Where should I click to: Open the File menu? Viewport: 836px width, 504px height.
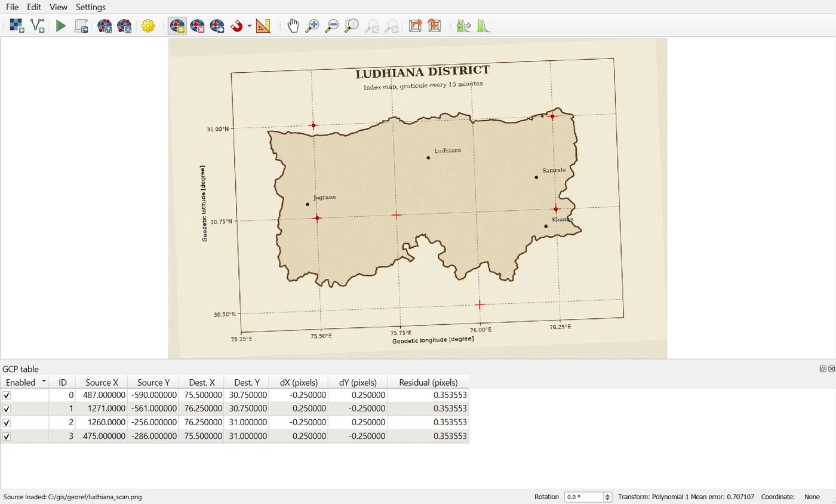coord(12,7)
